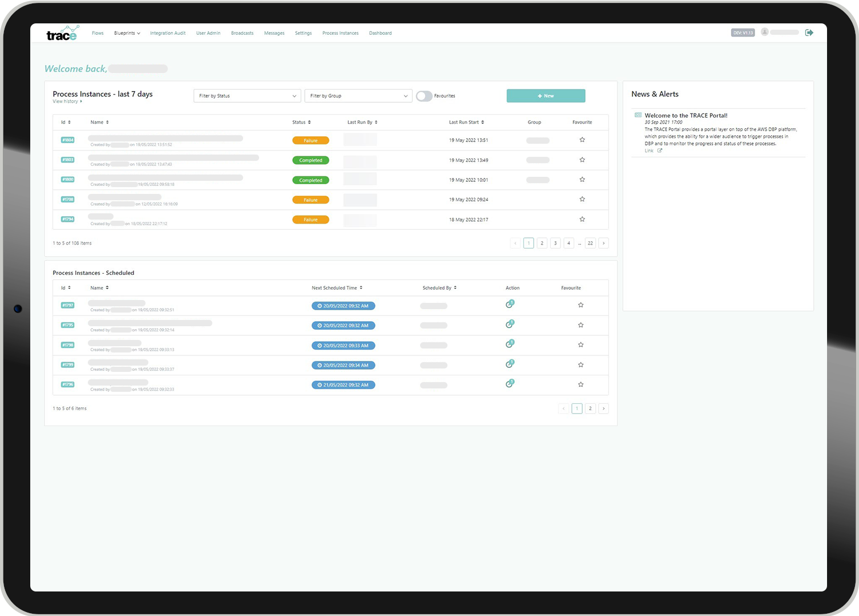Viewport: 859px width, 616px height.
Task: Click the trace logo
Action: 62,33
